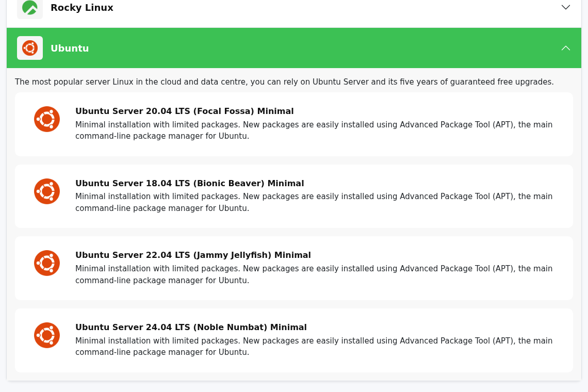Image resolution: width=588 pixels, height=392 pixels.
Task: Click the description text under Focal Fossa
Action: click(314, 130)
